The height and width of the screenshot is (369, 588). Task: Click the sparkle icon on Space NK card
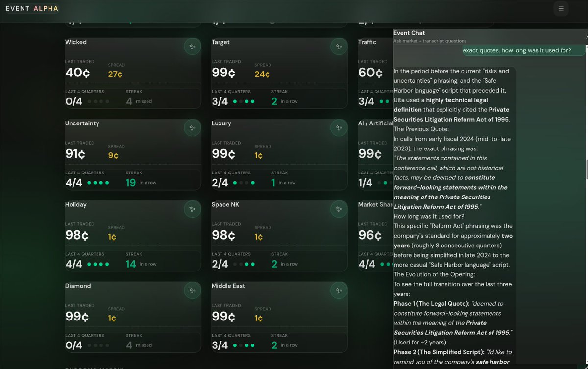click(339, 209)
